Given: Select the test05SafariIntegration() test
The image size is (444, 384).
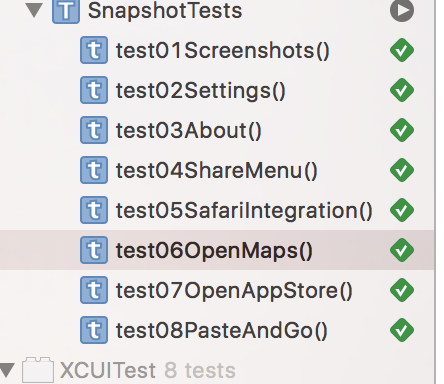Looking at the screenshot, I should 217,210.
